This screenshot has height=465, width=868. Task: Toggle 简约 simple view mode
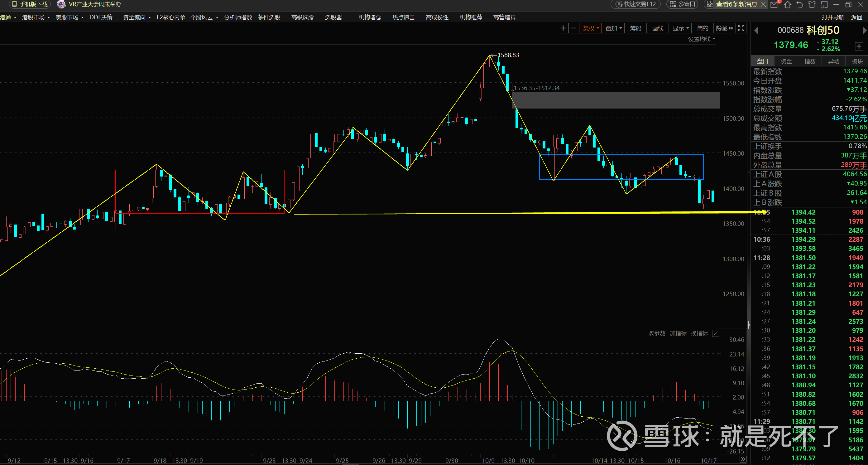point(703,28)
